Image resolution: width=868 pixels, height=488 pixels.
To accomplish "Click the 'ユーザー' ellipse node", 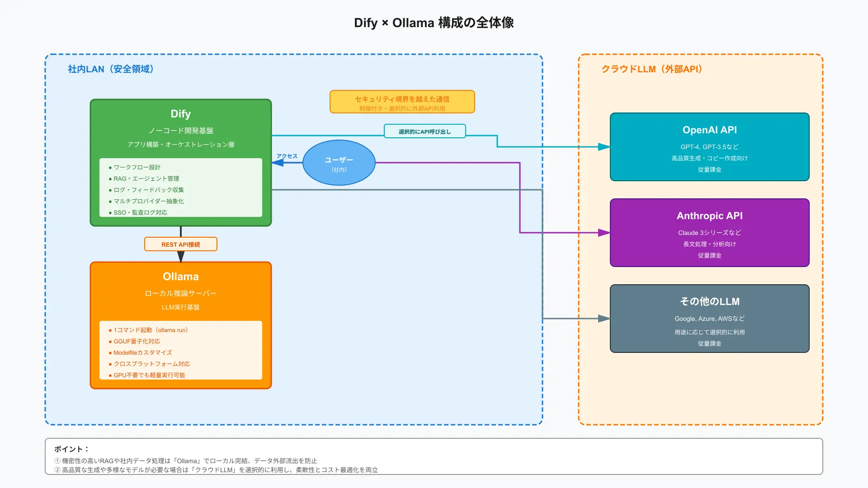I will 339,163.
